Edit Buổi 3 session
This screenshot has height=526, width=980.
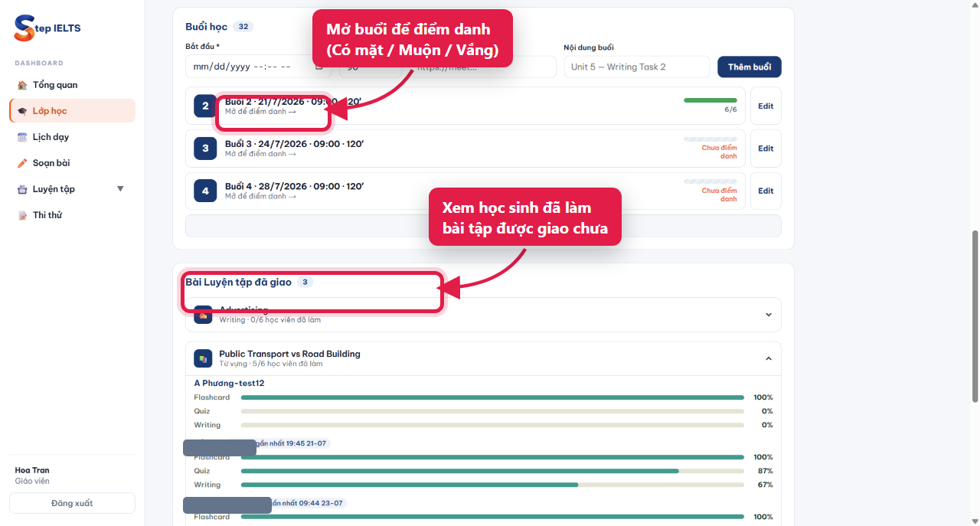766,149
